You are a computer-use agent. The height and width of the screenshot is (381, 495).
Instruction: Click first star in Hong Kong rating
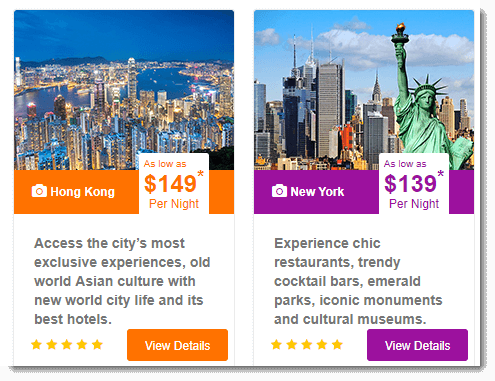pyautogui.click(x=36, y=344)
